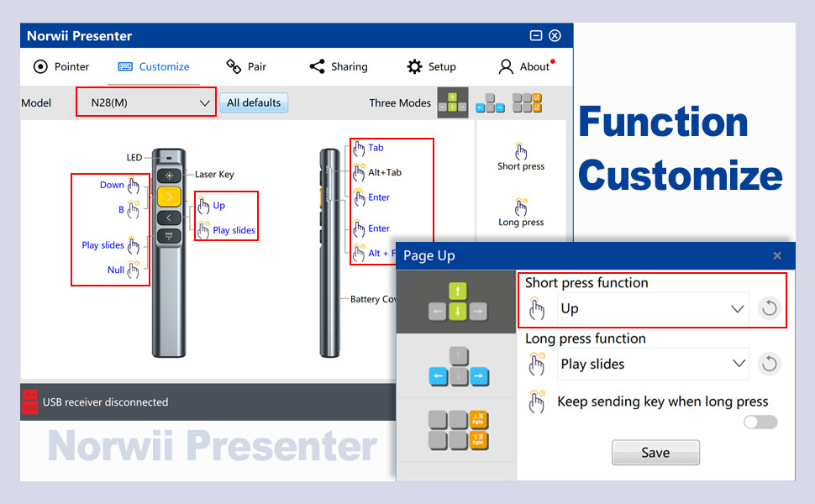This screenshot has height=504, width=815.
Task: Choose the blue left-right keys layout in dialog
Action: (x=457, y=366)
